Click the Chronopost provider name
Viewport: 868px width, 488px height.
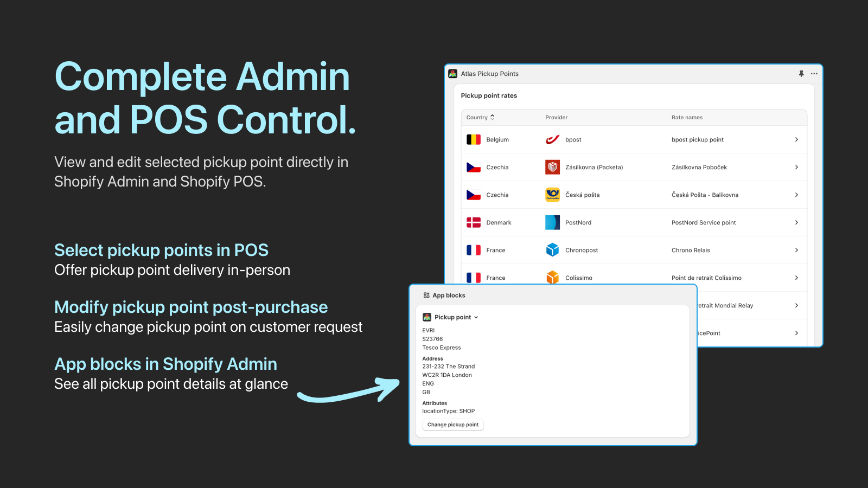(x=582, y=250)
